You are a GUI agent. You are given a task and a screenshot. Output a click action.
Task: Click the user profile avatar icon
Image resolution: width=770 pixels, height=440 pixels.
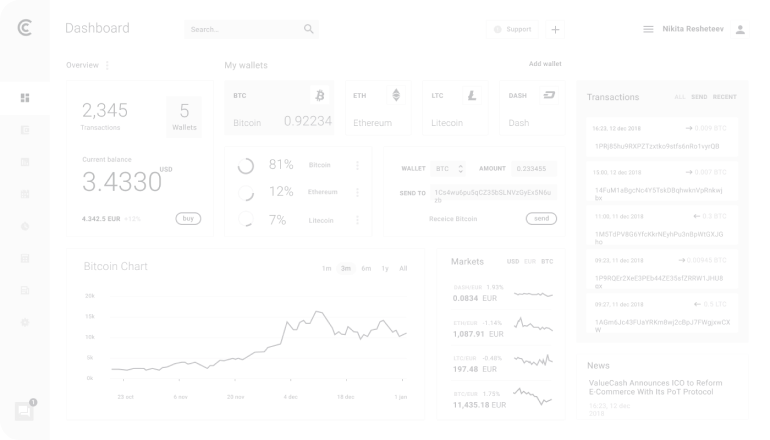[740, 30]
